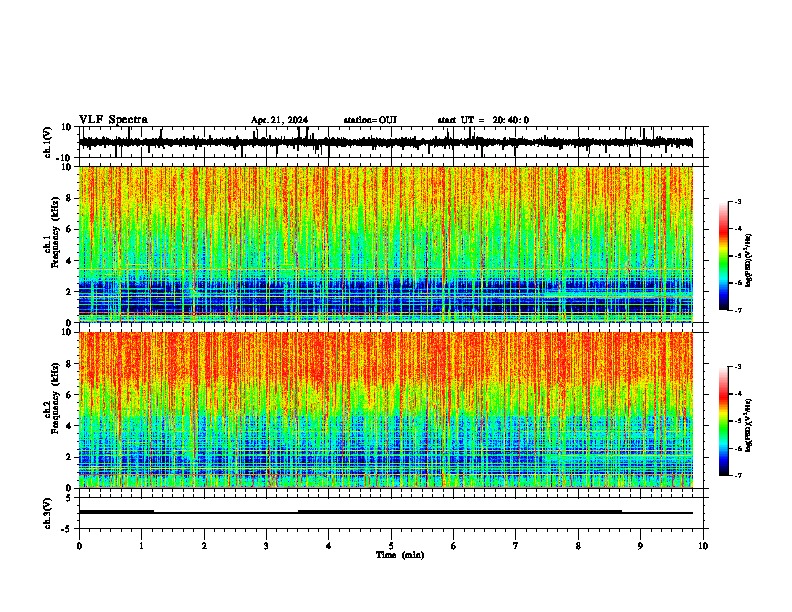
Task: Click the "8" tick on the time axis
Action: [x=578, y=546]
